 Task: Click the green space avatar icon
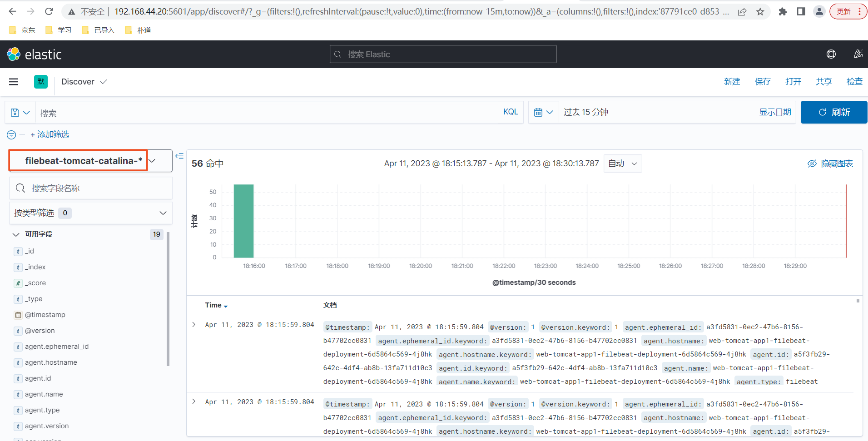[41, 82]
